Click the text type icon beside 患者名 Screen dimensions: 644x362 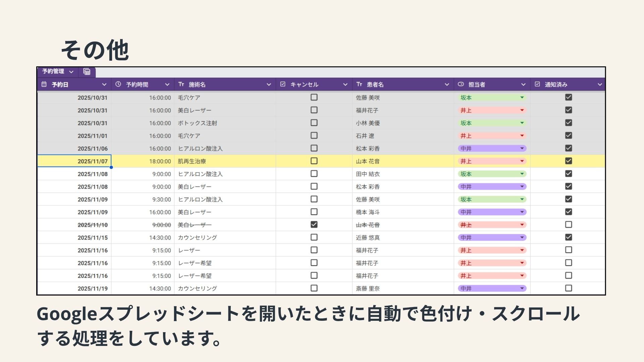pyautogui.click(x=359, y=84)
